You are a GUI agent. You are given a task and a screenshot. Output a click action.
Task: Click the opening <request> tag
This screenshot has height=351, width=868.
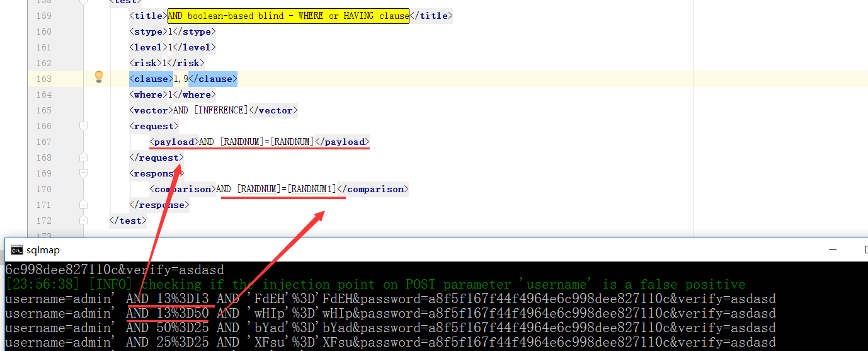point(153,126)
